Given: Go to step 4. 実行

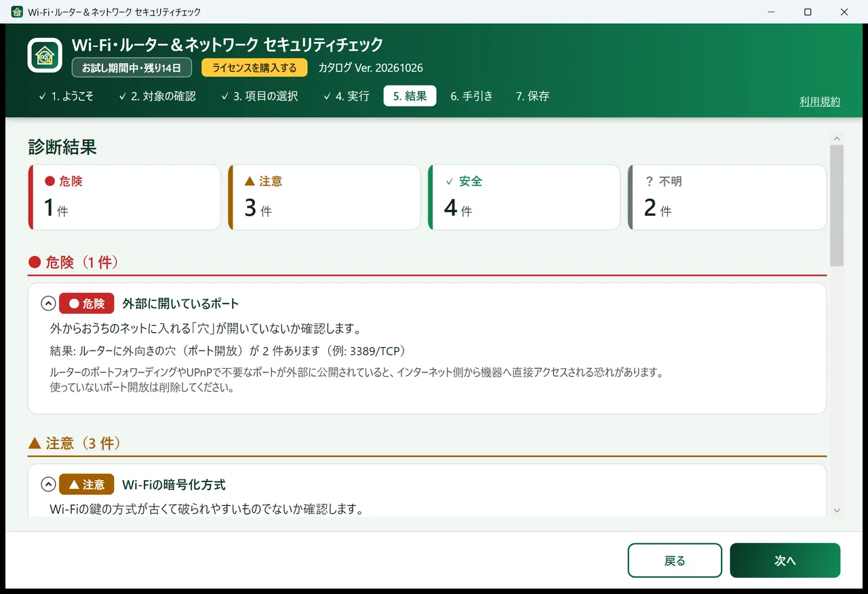Looking at the screenshot, I should tap(347, 96).
